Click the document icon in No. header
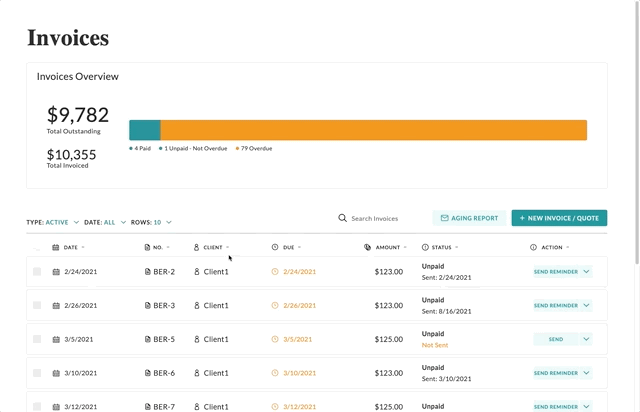The height and width of the screenshot is (412, 640). (147, 247)
